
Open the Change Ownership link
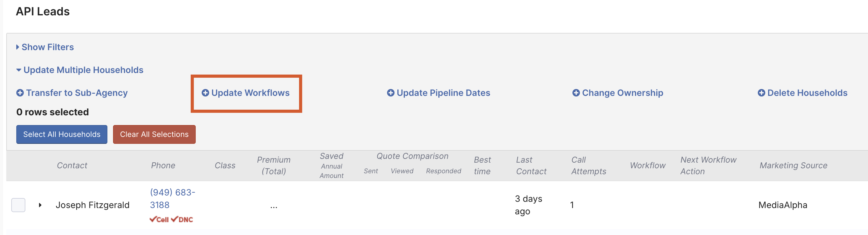click(623, 93)
